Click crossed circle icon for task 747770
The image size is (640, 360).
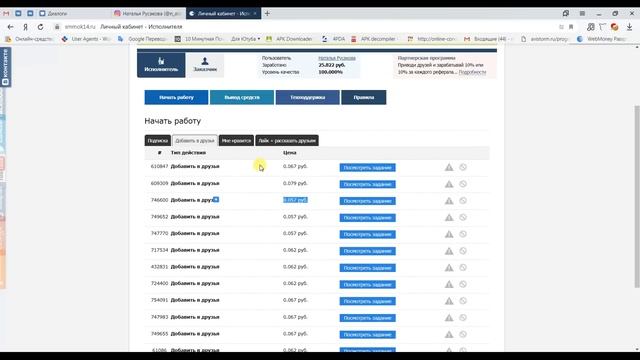(463, 234)
